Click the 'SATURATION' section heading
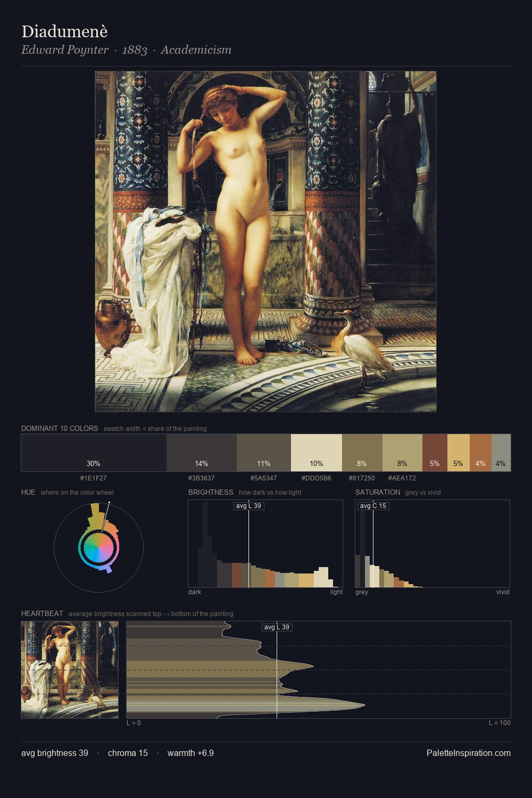The width and height of the screenshot is (532, 798). [378, 492]
